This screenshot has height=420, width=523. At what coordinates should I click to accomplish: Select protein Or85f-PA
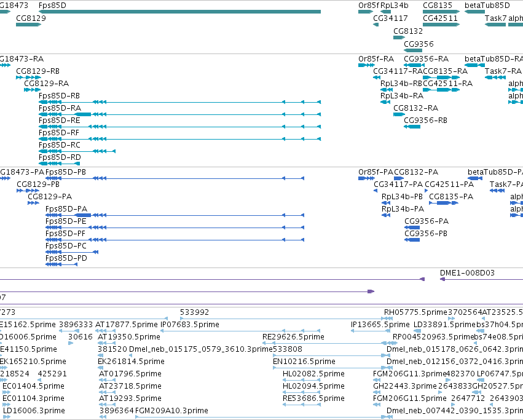[x=376, y=173]
